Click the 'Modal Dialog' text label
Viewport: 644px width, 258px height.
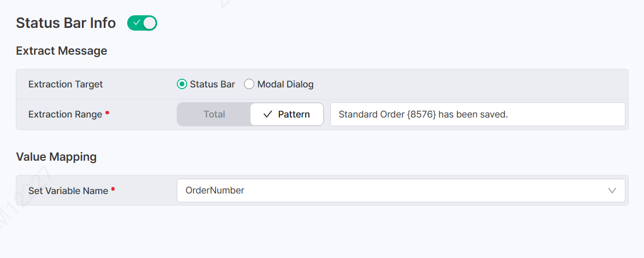[x=285, y=84]
